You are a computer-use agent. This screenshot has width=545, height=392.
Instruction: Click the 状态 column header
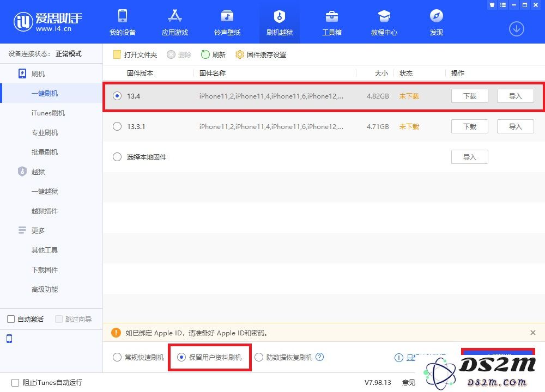point(406,73)
